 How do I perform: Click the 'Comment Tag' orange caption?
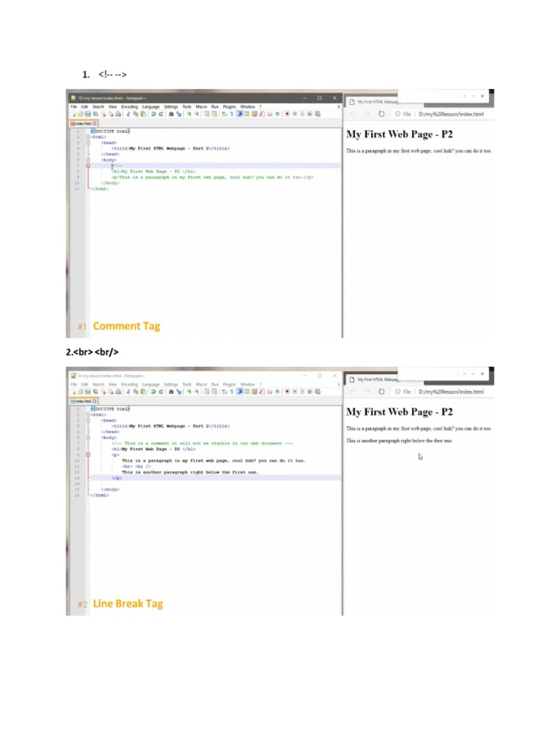pyautogui.click(x=126, y=326)
